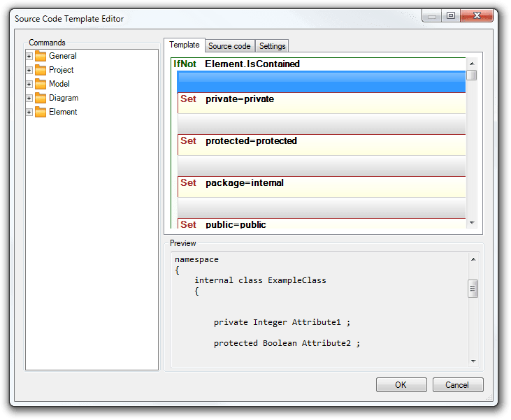The image size is (511, 420).
Task: Minimize the Source Code Template Editor
Action: (432, 15)
